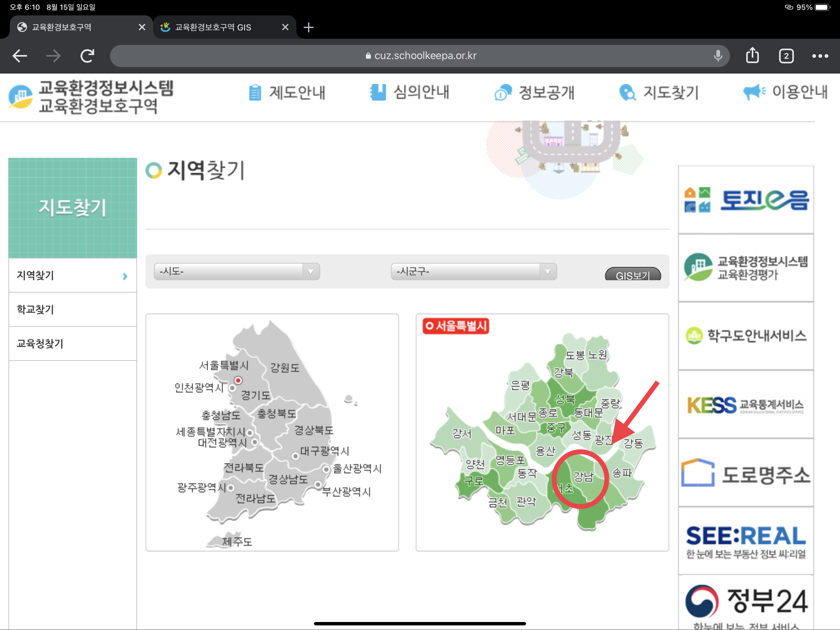The image size is (840, 630).
Task: Open the three-dot browser menu
Action: point(820,56)
